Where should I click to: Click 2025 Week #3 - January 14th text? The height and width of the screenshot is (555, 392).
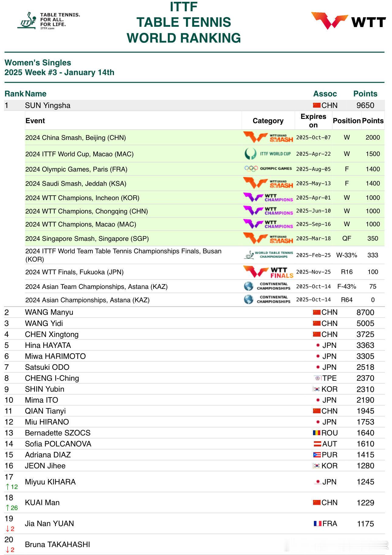[59, 72]
